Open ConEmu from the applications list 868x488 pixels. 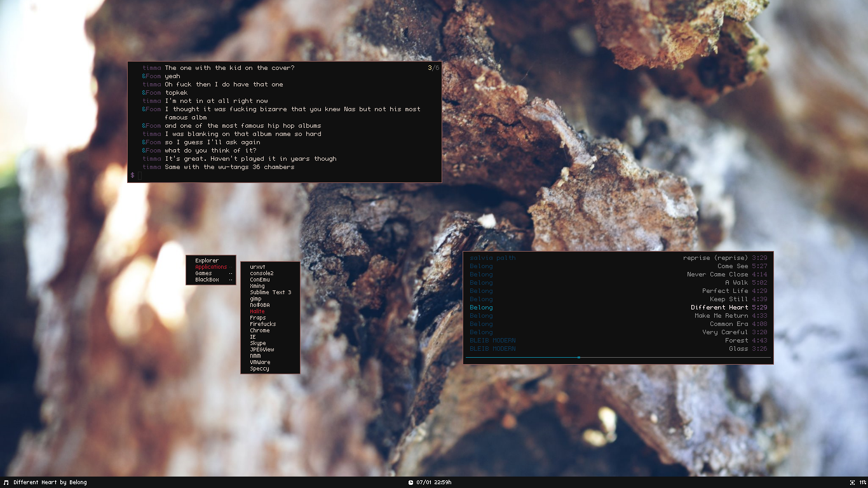coord(260,280)
